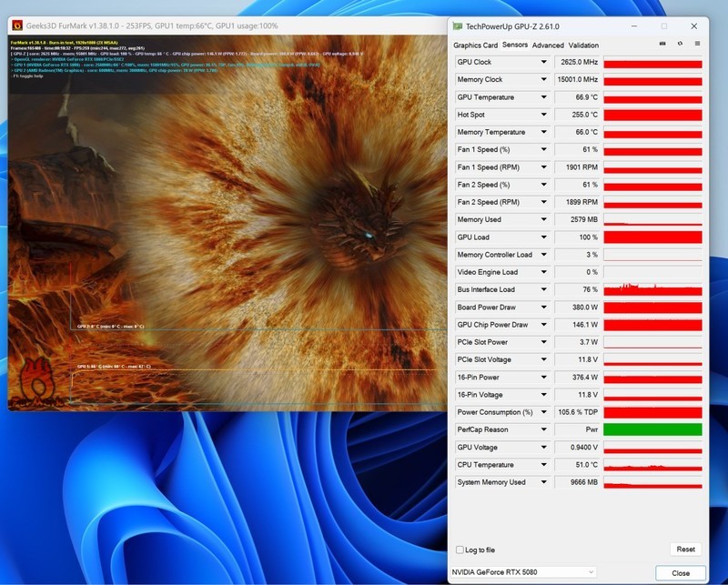Open the GPU-Z screenshot camera tool
The height and width of the screenshot is (585, 728).
pyautogui.click(x=664, y=44)
